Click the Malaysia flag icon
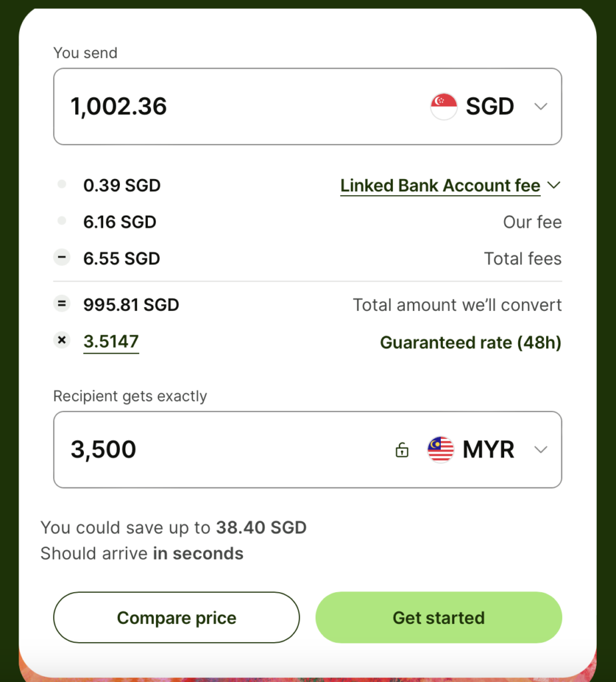Image resolution: width=616 pixels, height=682 pixels. pos(441,450)
